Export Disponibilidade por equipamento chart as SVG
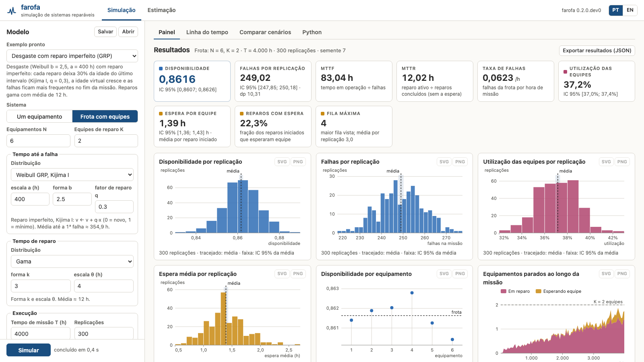 [444, 274]
